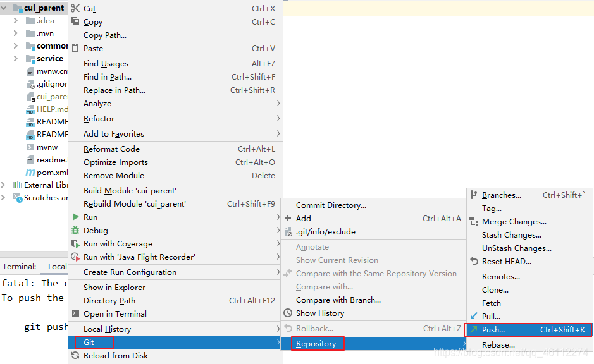Expand the service module folder
Image resolution: width=594 pixels, height=364 pixels.
click(x=16, y=58)
